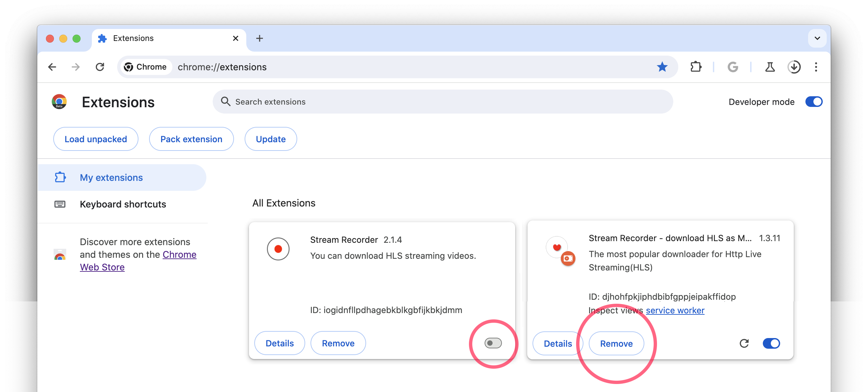Click the version number 1.3.11

769,238
